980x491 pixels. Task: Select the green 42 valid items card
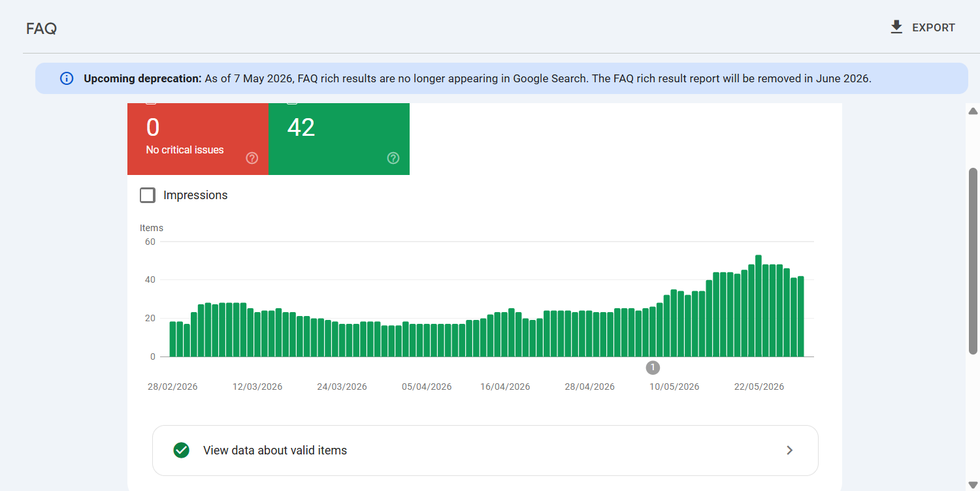339,139
